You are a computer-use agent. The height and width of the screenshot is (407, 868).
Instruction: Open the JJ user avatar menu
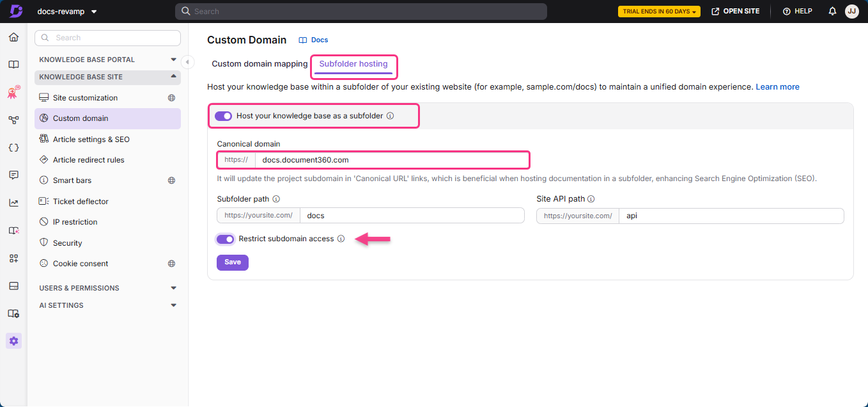[x=851, y=12]
